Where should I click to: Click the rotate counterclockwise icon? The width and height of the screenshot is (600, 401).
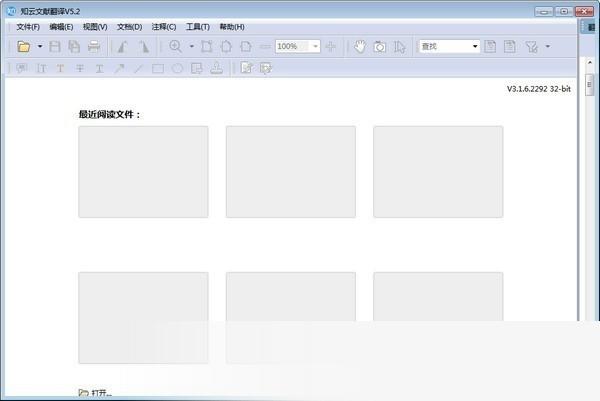click(123, 47)
